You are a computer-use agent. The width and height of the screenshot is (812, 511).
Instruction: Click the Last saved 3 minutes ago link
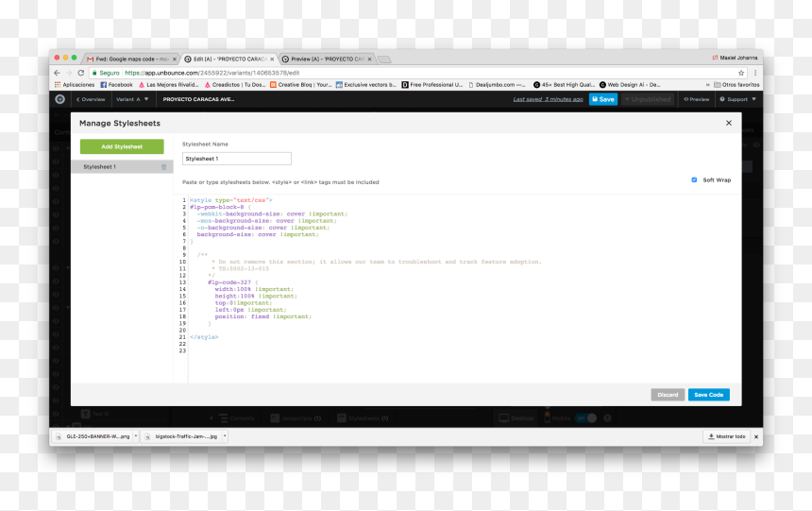click(x=548, y=99)
